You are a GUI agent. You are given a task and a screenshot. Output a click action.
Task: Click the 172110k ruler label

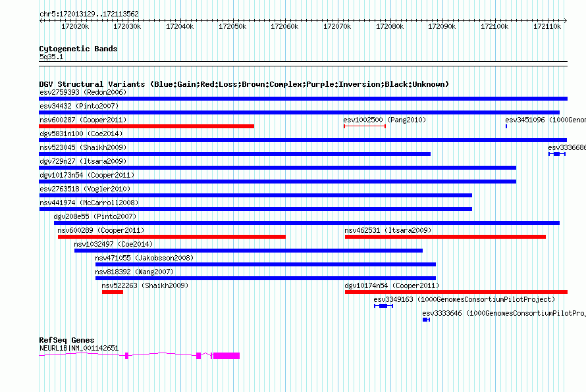pyautogui.click(x=547, y=26)
